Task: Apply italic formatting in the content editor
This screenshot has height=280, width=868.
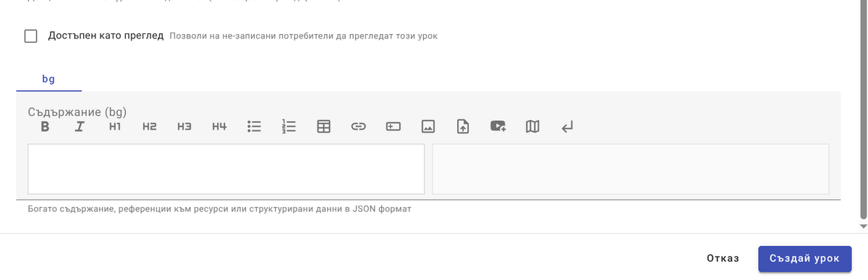Action: (x=80, y=127)
